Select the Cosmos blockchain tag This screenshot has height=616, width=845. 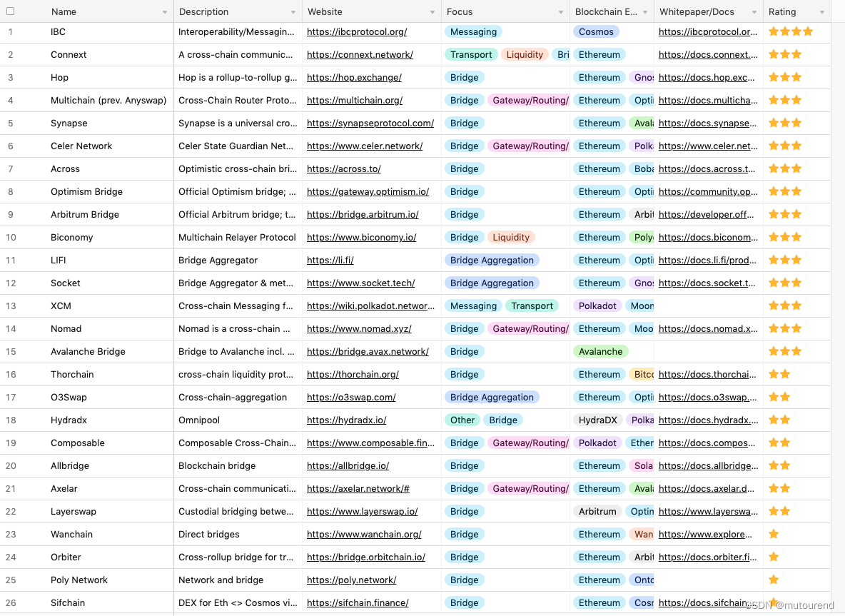click(596, 32)
